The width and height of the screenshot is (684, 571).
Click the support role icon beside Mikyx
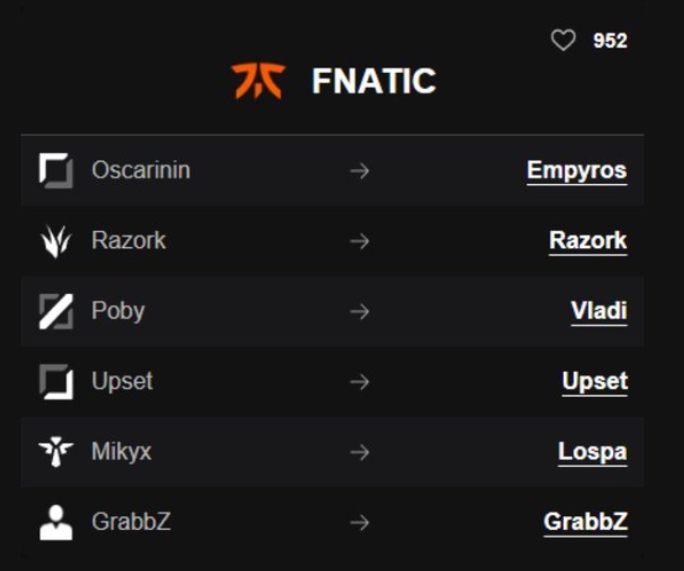pos(56,452)
